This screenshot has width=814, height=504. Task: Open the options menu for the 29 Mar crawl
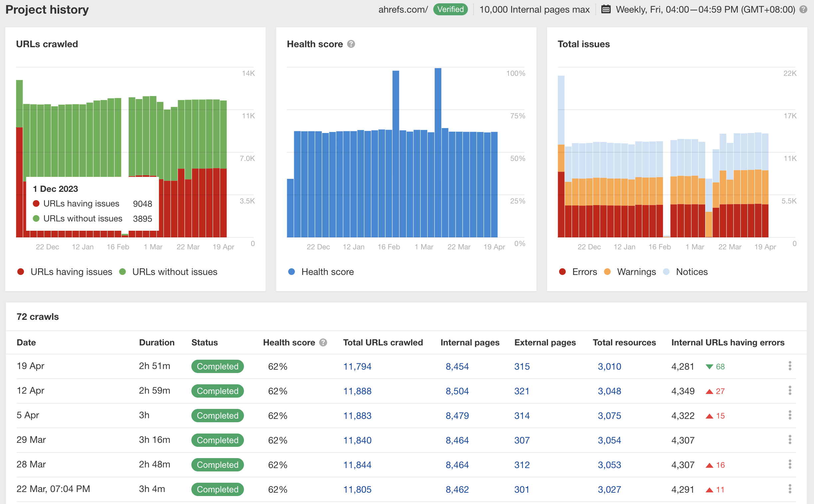point(790,440)
